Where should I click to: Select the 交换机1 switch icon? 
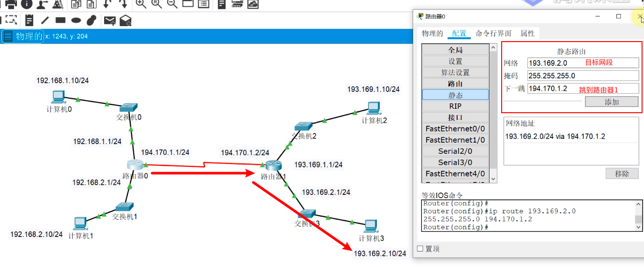124,207
